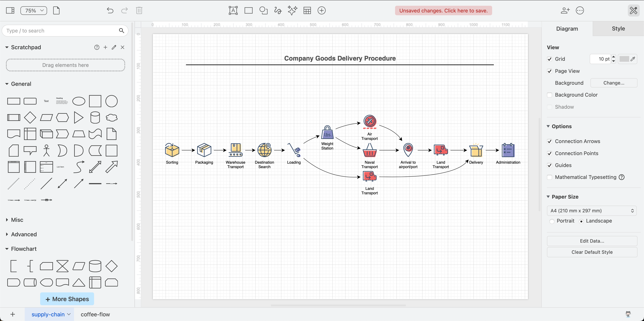Pick the grid color swatch
This screenshot has height=321, width=644.
(627, 59)
